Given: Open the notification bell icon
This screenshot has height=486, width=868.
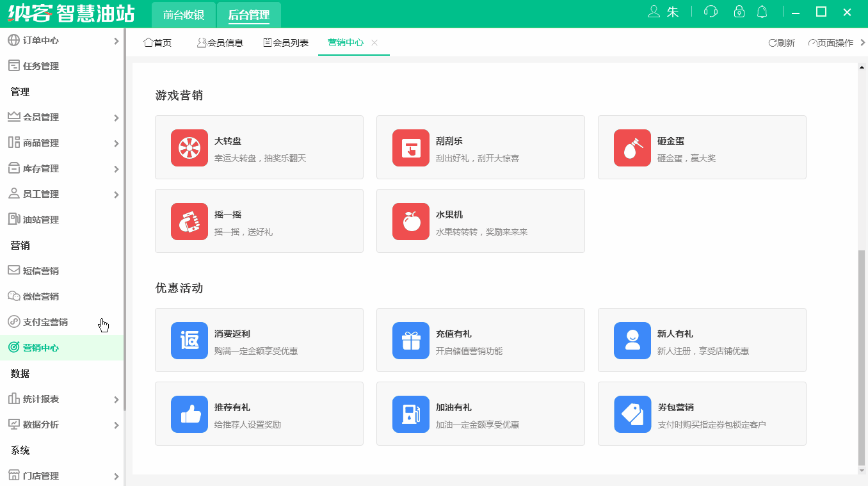Looking at the screenshot, I should click(763, 12).
